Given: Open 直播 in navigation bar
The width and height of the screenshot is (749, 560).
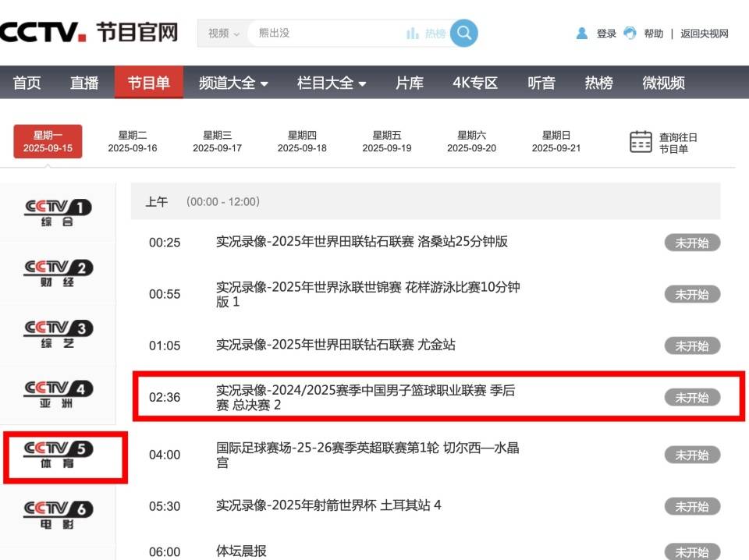Looking at the screenshot, I should tap(84, 83).
